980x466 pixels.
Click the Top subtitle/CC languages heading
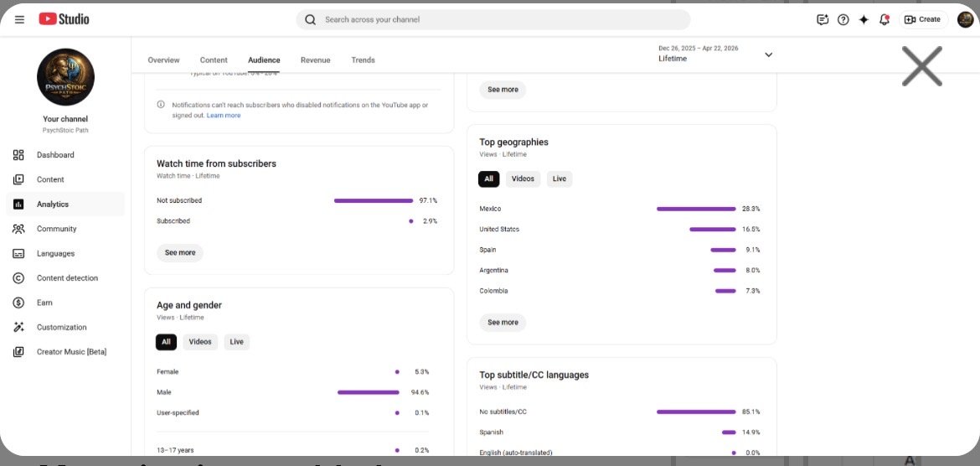coord(534,375)
